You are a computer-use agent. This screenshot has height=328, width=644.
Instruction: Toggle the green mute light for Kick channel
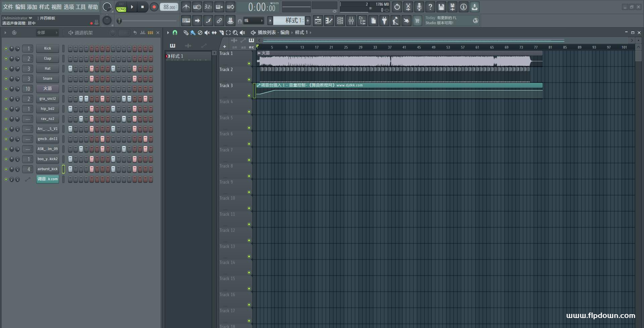[6, 49]
